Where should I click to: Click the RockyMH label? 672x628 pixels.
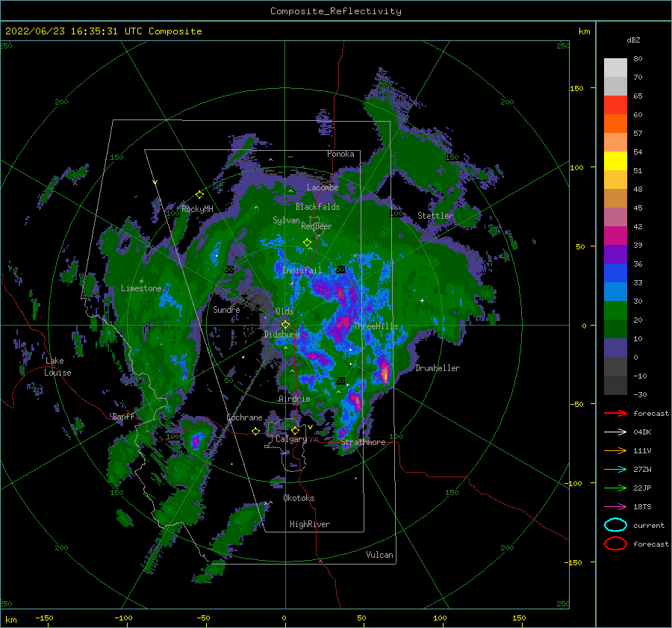(x=197, y=209)
